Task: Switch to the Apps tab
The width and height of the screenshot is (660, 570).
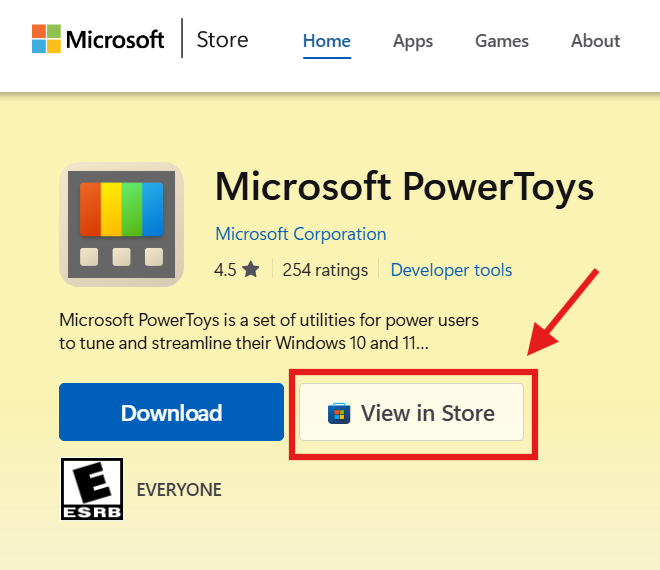Action: [413, 41]
